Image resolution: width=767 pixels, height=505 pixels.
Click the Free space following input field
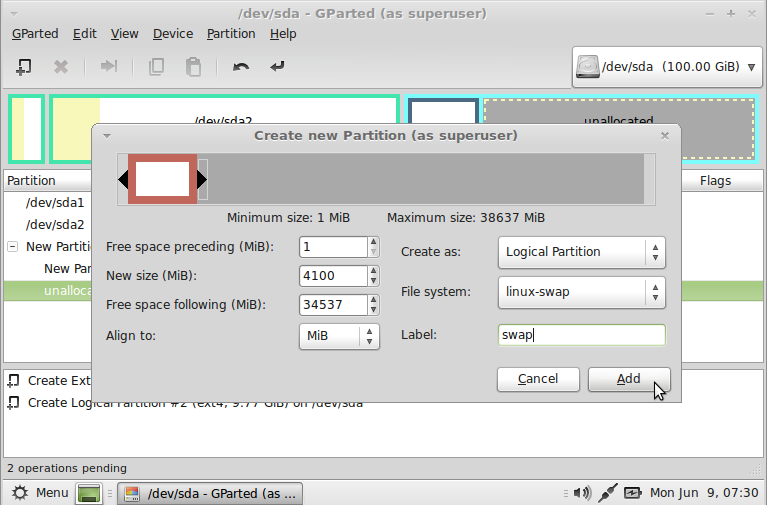point(333,305)
